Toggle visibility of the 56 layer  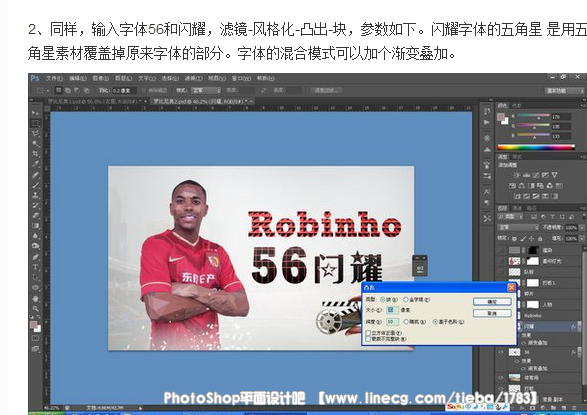pos(501,352)
